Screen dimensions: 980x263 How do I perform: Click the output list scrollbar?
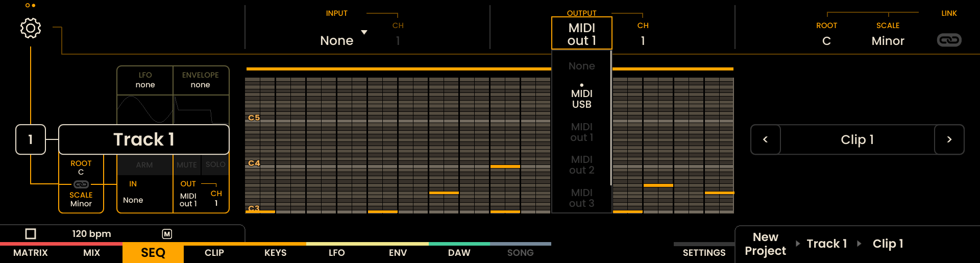click(611, 118)
